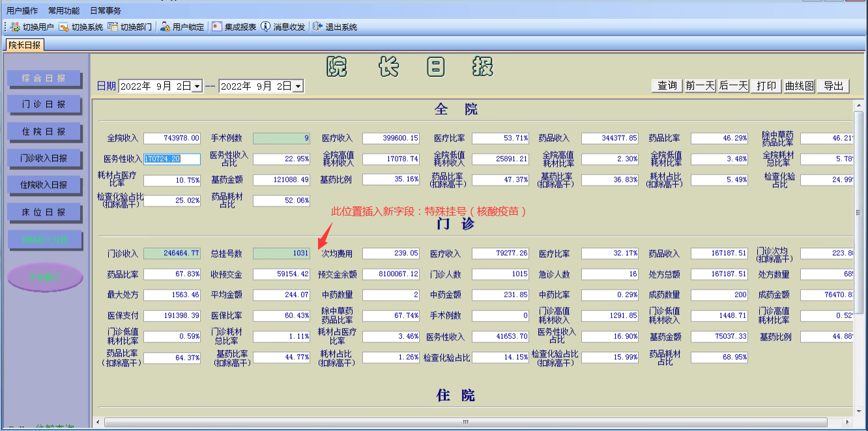Click the 综合日报 sidebar button
The height and width of the screenshot is (431, 868).
[44, 78]
